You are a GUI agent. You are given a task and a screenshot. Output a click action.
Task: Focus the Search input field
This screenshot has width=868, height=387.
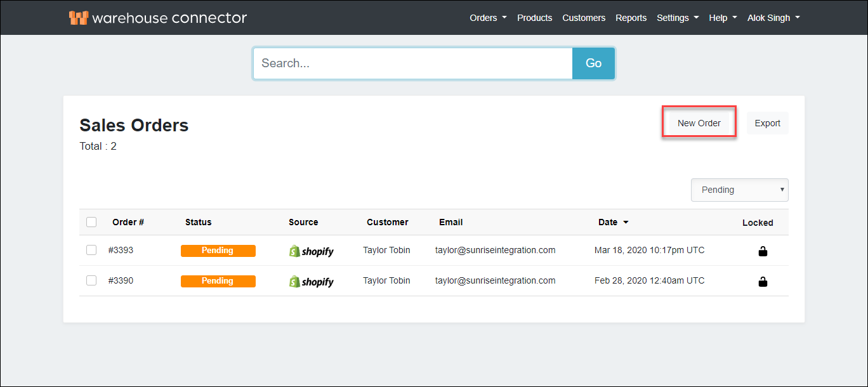(412, 63)
